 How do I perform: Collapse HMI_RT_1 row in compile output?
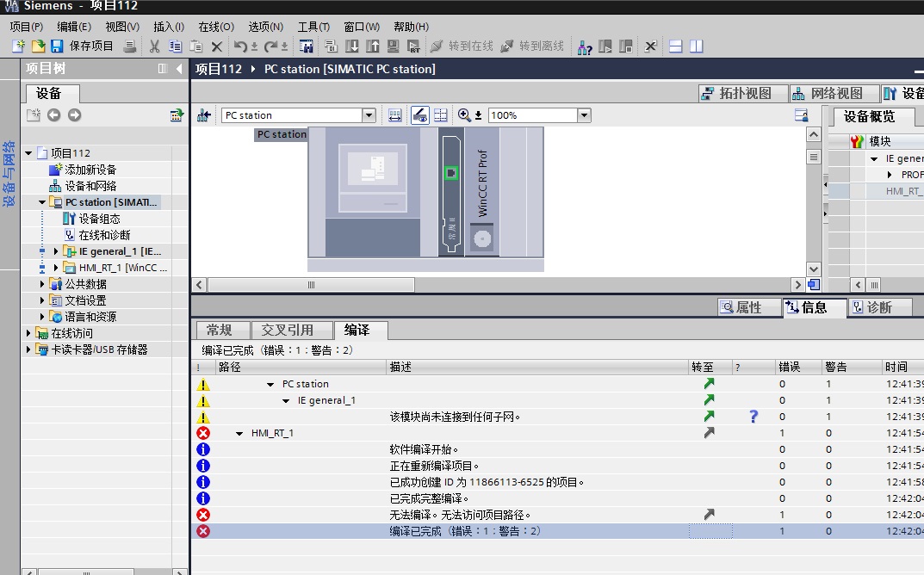[x=239, y=434]
